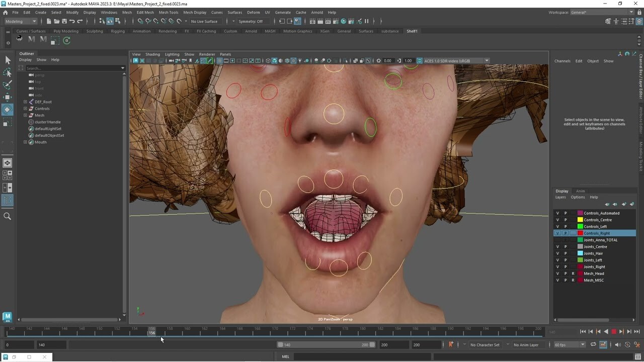Switch to the Anim tab in layer editor

(581, 191)
